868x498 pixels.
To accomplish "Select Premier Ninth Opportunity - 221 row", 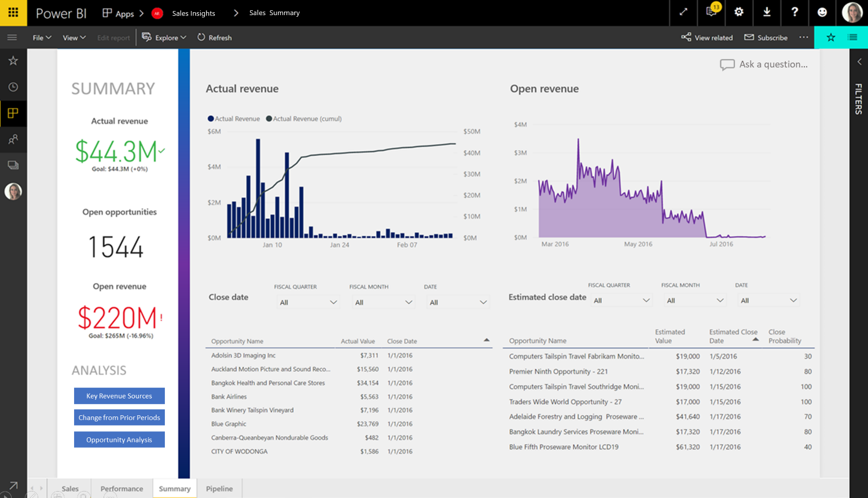I will pyautogui.click(x=660, y=371).
